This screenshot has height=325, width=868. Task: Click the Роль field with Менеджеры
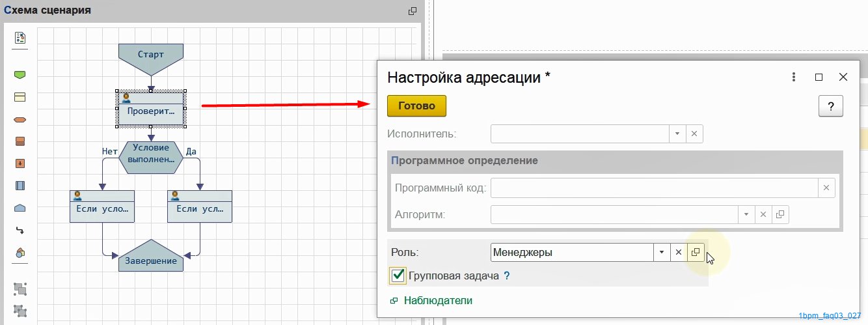click(x=572, y=252)
